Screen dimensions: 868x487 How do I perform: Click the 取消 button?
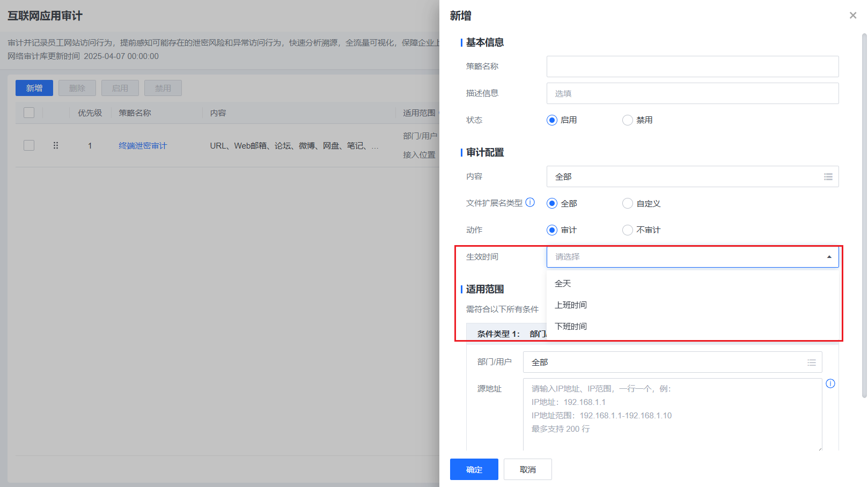point(527,469)
